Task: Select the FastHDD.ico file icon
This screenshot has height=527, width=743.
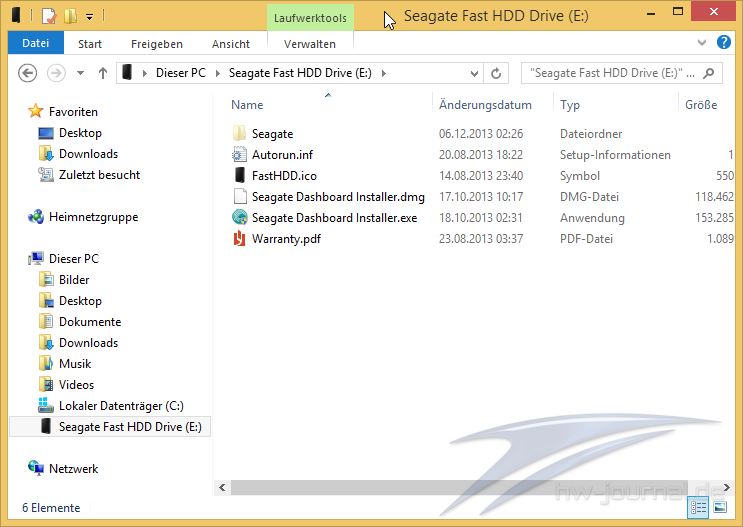Action: (x=240, y=176)
